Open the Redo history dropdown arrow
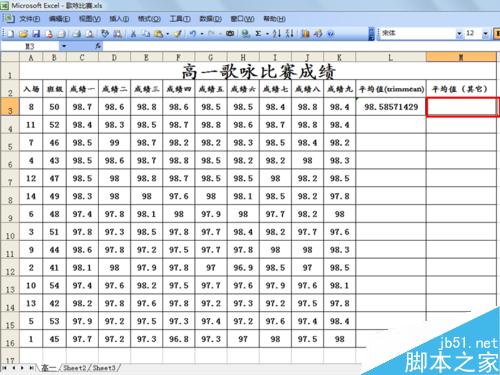The width and height of the screenshot is (500, 375). pos(220,34)
